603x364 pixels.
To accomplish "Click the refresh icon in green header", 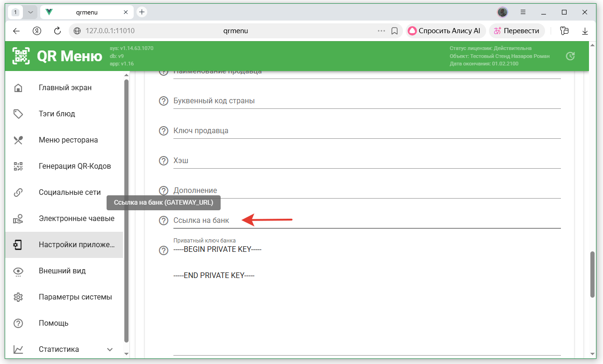I will 570,56.
